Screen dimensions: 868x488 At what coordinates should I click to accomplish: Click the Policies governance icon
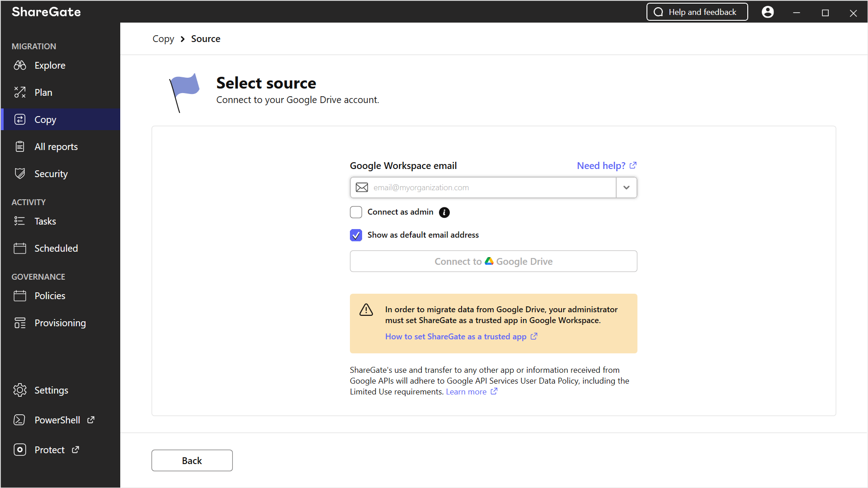click(20, 295)
